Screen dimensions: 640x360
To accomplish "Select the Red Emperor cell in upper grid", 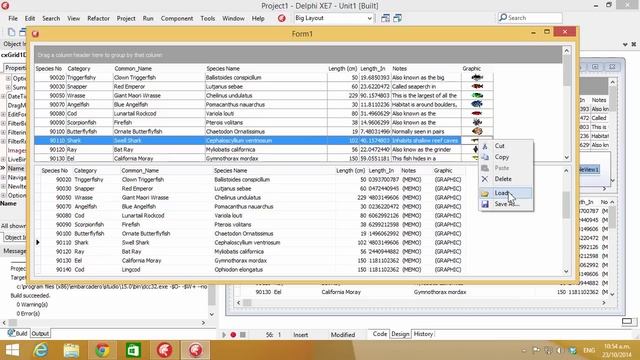I will [159, 87].
